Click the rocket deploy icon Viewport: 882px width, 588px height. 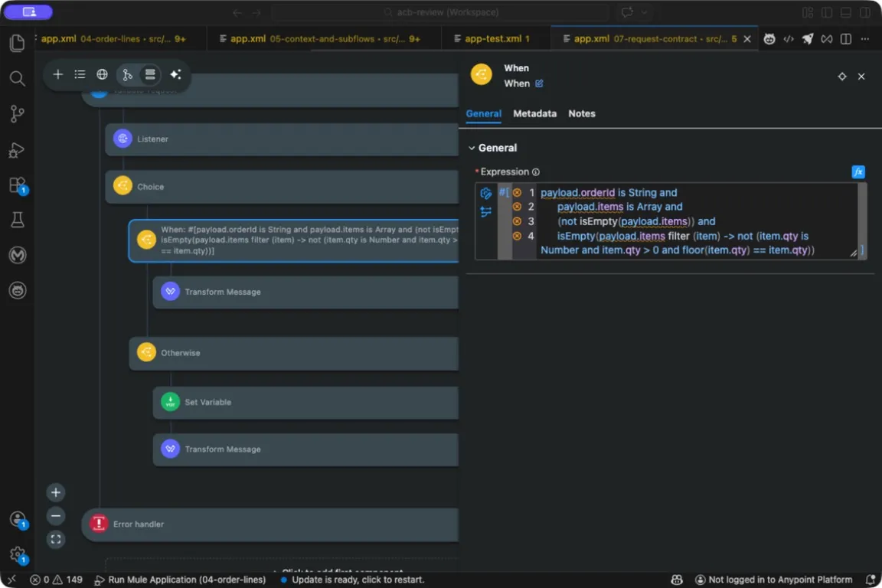[x=808, y=39]
